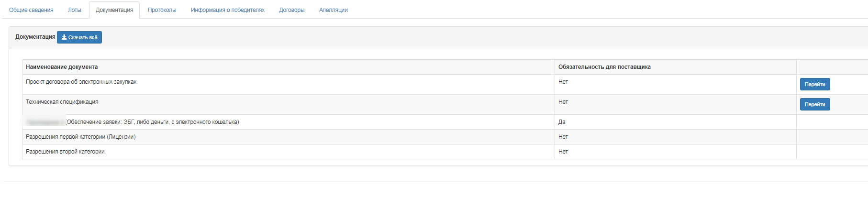Viewport: 868px width, 199px height.
Task: Open Информация о победителях tab
Action: point(228,10)
